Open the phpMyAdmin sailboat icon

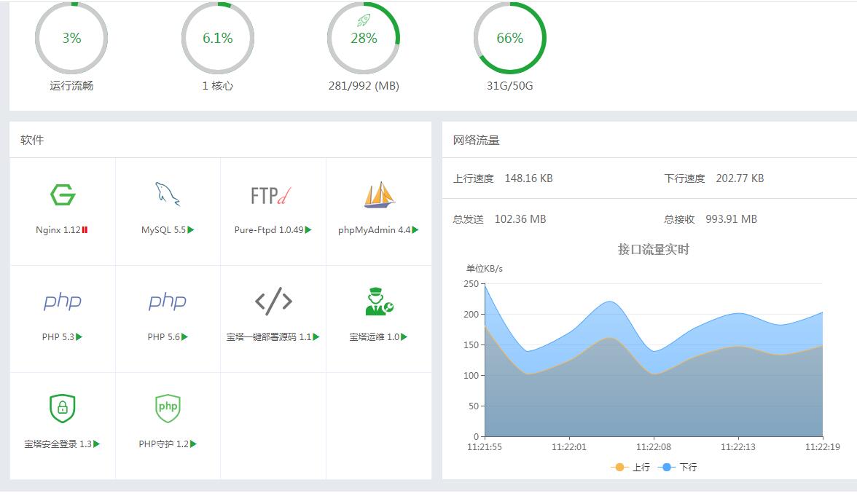377,194
